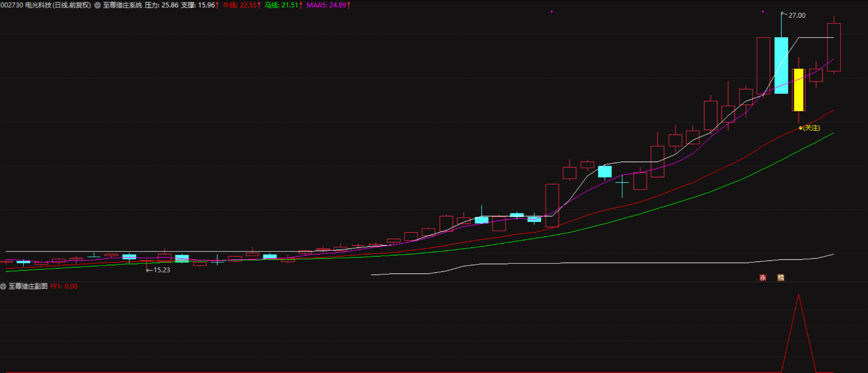Open the 至尊猎庄副图 sub-chart dropdown
868x373 pixels.
tap(3, 286)
